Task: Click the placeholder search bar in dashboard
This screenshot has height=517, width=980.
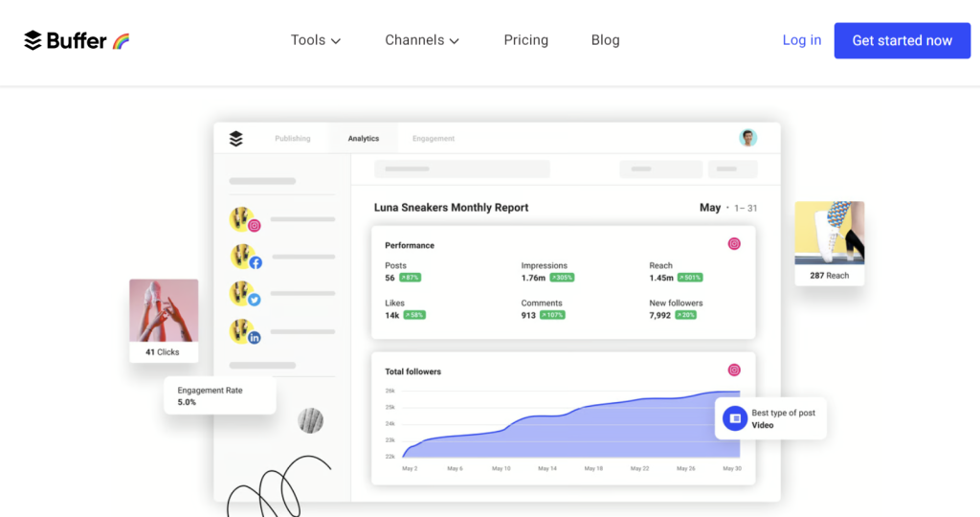Action: tap(462, 169)
